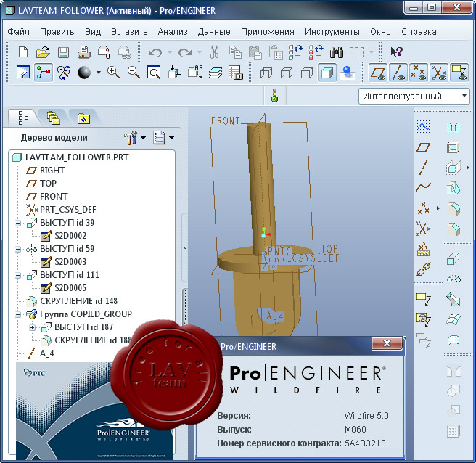Collapse the ВЫСТУП id 111 node
The width and height of the screenshot is (476, 463).
(18, 275)
